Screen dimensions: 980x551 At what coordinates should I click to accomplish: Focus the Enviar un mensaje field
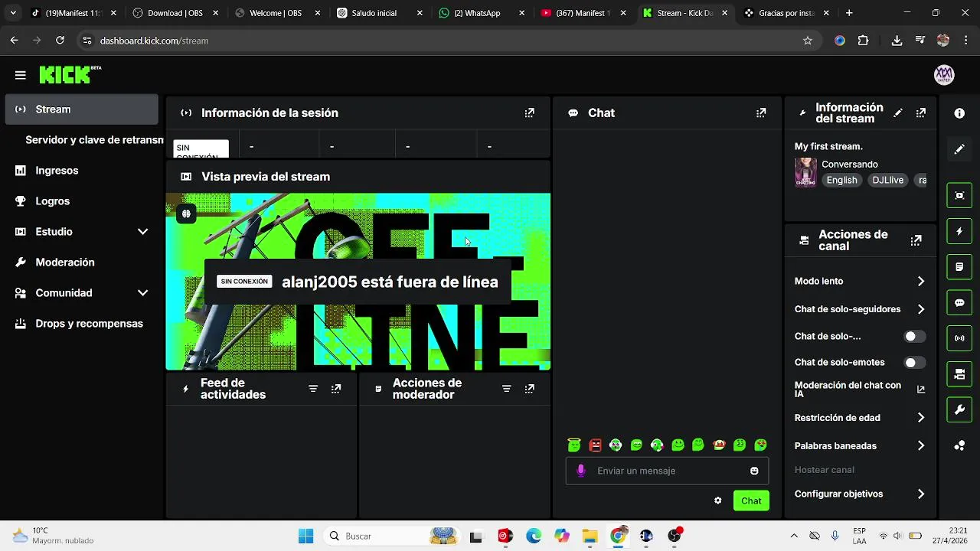tap(668, 471)
